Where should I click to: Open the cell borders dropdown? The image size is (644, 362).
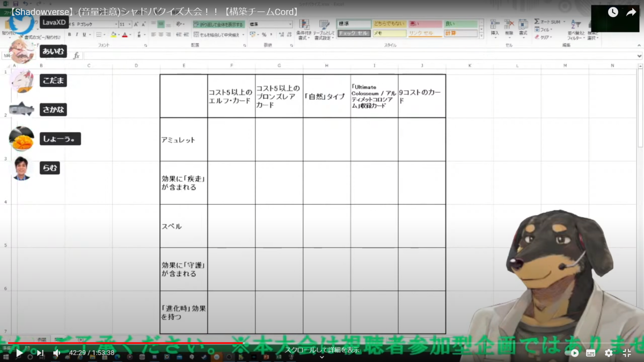(105, 35)
